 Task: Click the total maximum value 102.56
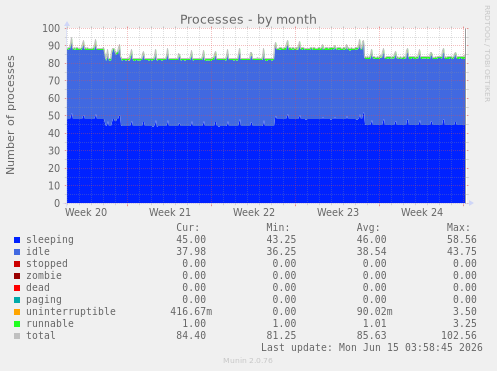click(x=459, y=336)
